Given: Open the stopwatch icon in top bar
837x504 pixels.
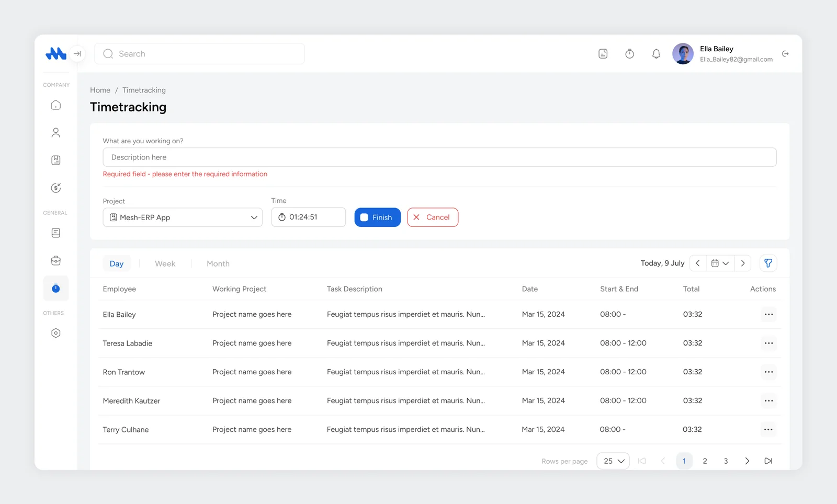Looking at the screenshot, I should click(630, 54).
